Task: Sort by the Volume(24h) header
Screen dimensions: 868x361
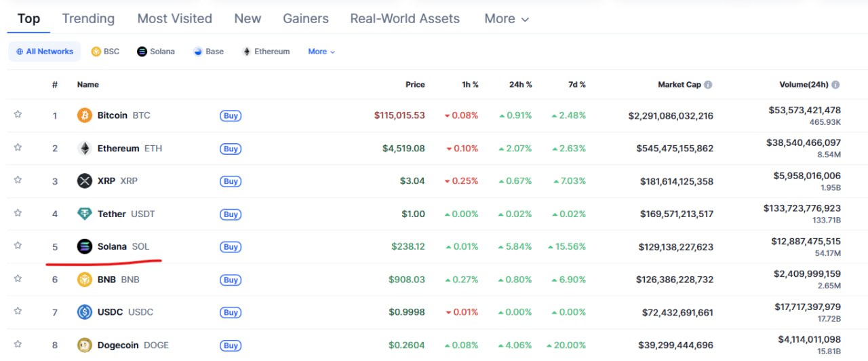Action: coord(804,85)
